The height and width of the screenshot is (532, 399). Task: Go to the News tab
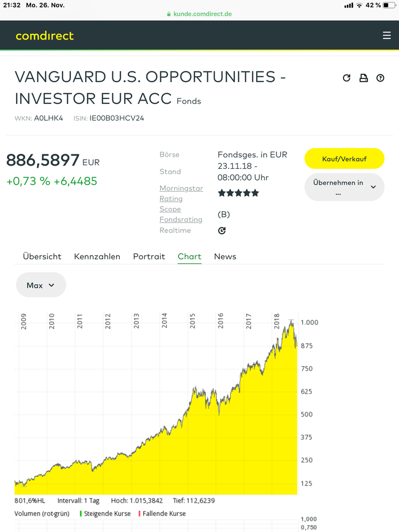[225, 257]
